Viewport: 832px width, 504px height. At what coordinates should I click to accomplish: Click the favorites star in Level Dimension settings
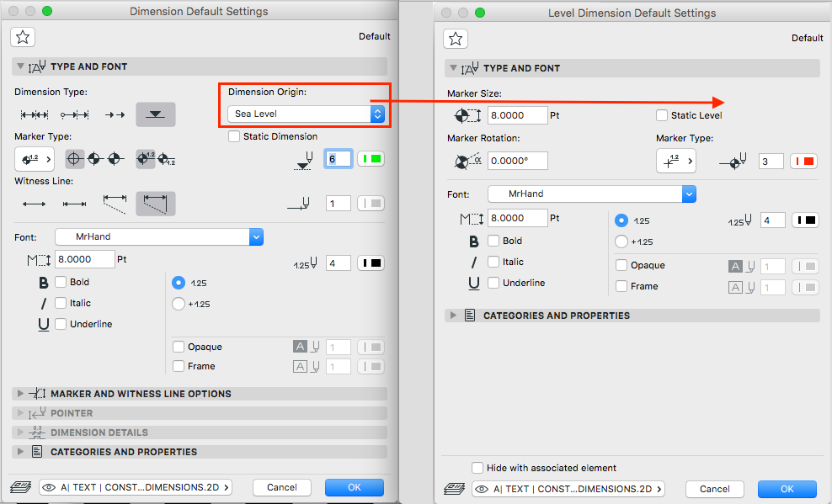pos(456,39)
